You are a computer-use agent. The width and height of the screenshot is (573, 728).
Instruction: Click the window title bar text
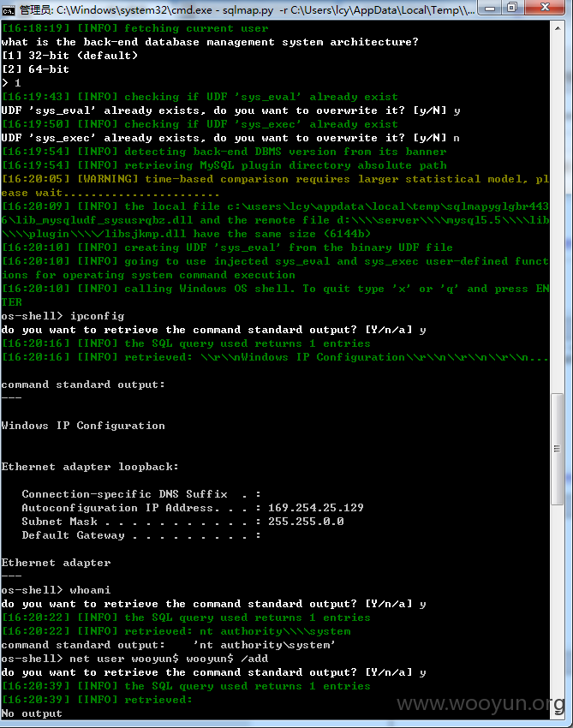coord(247,9)
